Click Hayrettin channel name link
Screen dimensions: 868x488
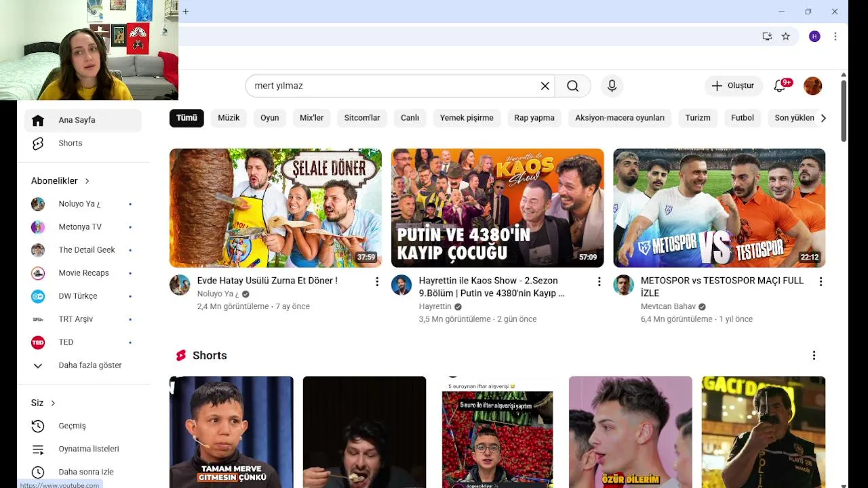(435, 306)
